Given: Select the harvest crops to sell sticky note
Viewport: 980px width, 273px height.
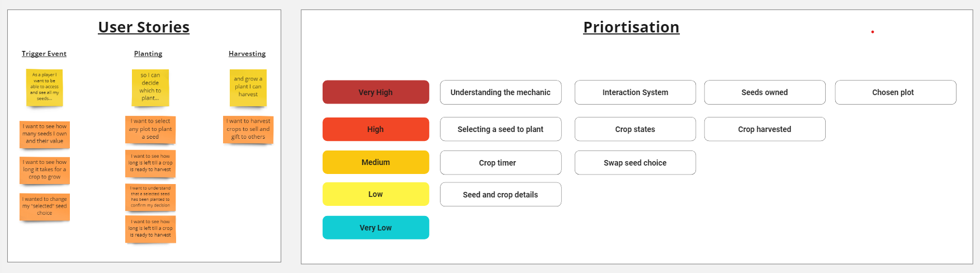Looking at the screenshot, I should point(248,129).
